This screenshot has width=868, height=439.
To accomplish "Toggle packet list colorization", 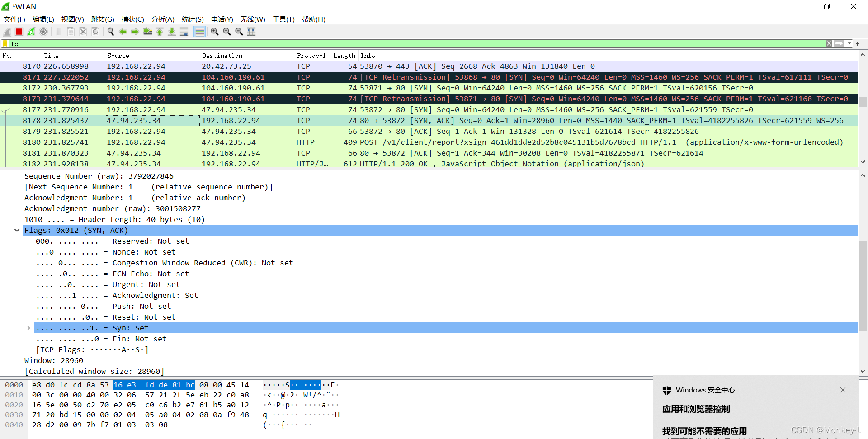I will pyautogui.click(x=199, y=32).
